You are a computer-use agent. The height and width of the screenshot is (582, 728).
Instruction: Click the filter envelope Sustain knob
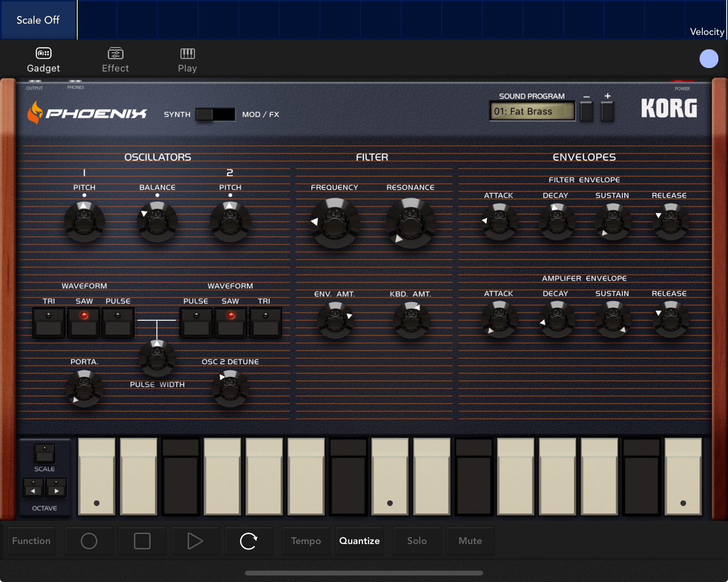coord(613,222)
